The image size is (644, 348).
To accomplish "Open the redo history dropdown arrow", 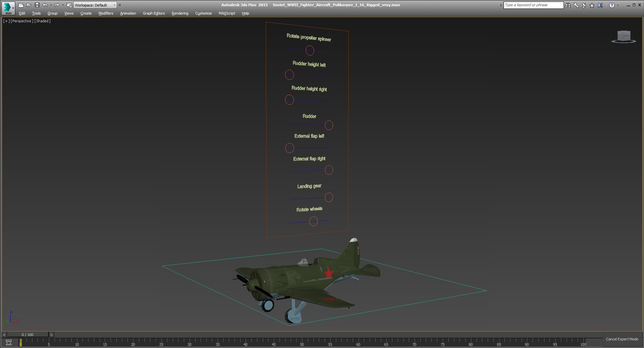I will [x=63, y=5].
